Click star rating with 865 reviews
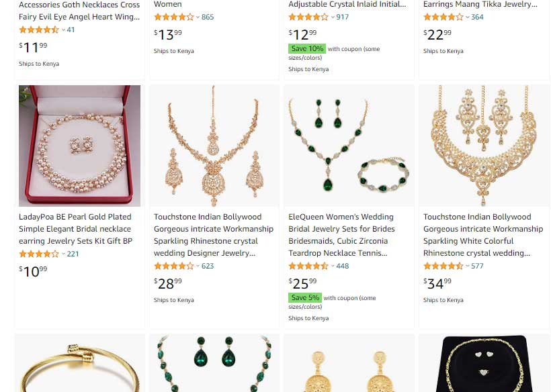Image resolution: width=551 pixels, height=392 pixels. click(174, 17)
